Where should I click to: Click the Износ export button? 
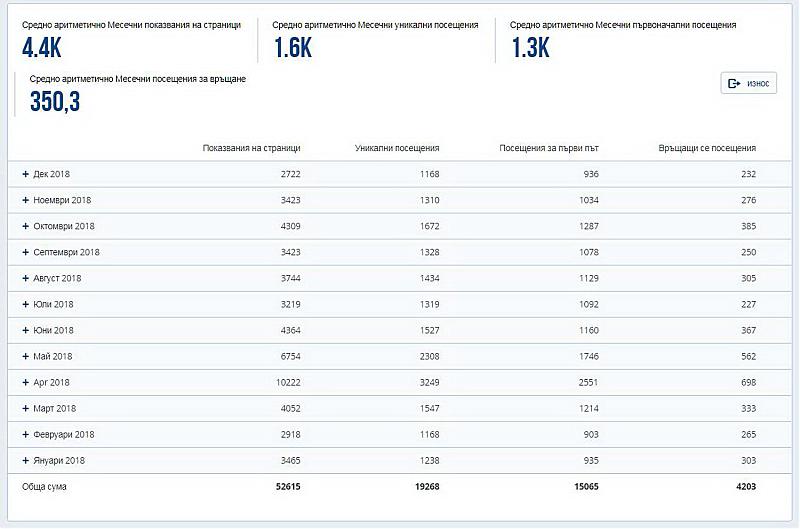pos(748,83)
